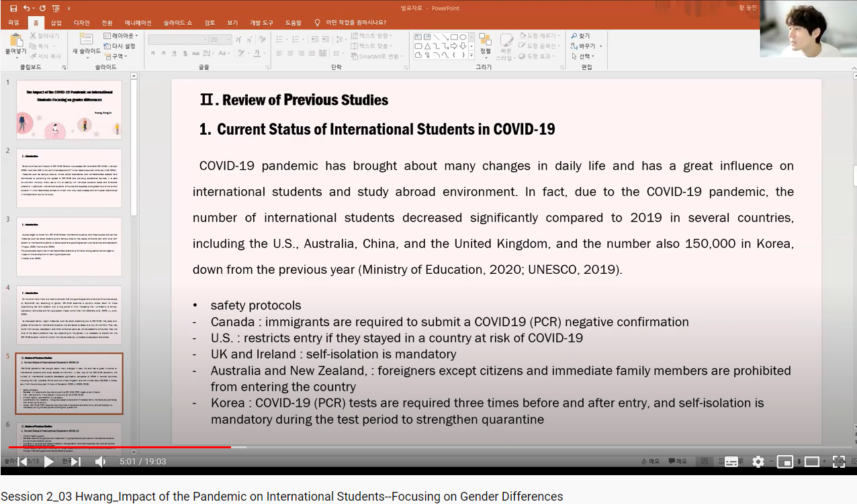Open the 텍스트 방향 (Text Direction) dropdown

[371, 36]
